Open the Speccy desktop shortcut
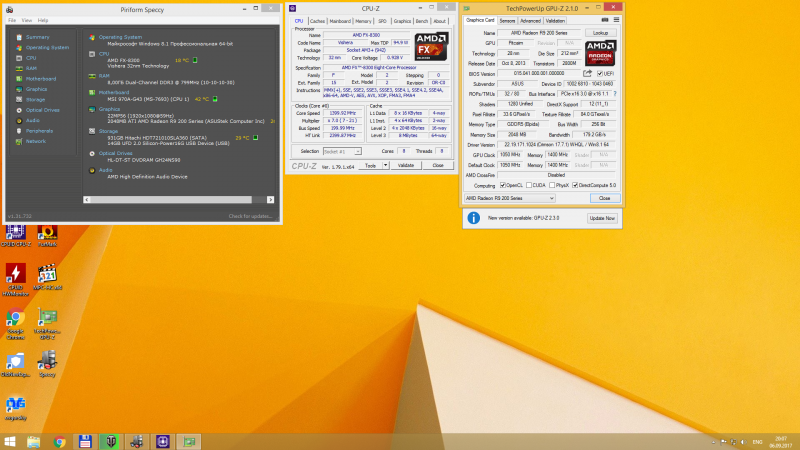Viewport: 800px width, 450px height. point(47,364)
